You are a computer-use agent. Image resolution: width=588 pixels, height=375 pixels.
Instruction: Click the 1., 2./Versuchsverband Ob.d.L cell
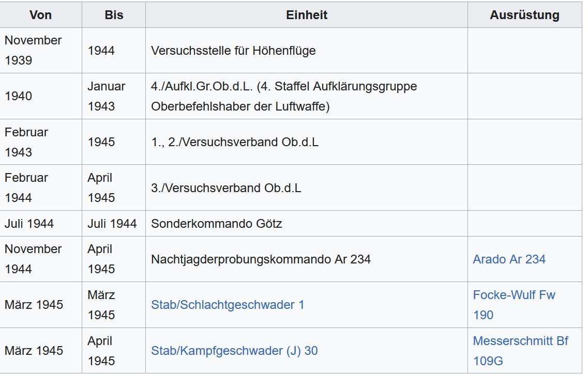pyautogui.click(x=306, y=142)
